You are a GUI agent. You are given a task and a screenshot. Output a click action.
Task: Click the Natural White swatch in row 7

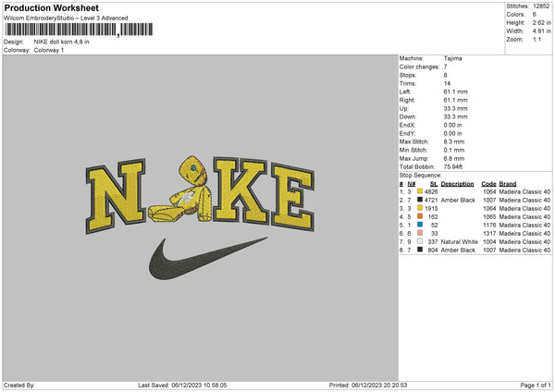(x=420, y=241)
